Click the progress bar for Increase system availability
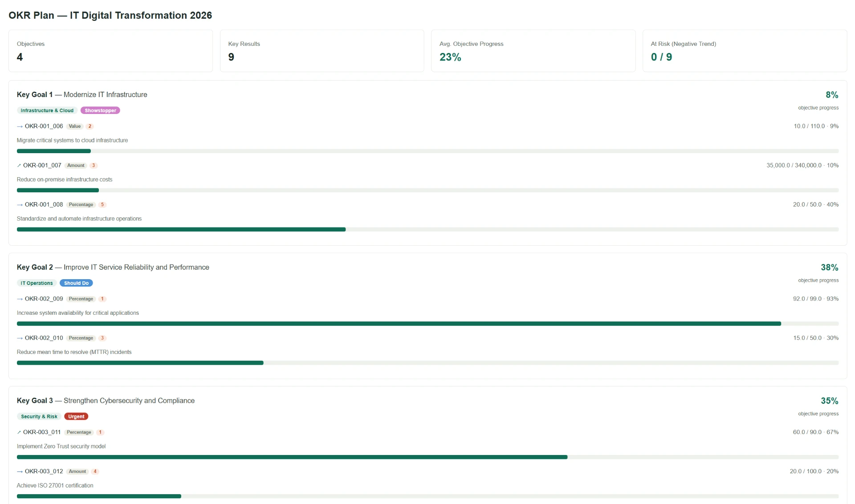This screenshot has width=855, height=504. coord(427,324)
